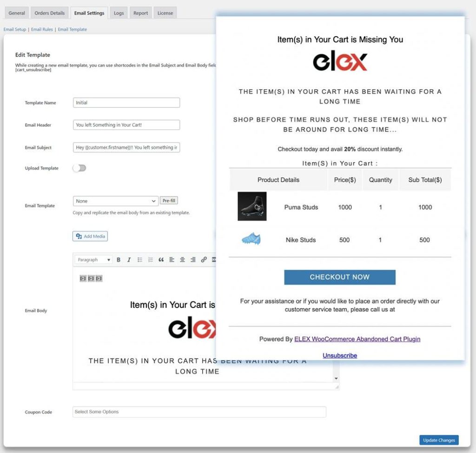This screenshot has width=476, height=453.
Task: Click the CHECKOUT NOW button in the preview
Action: tap(340, 277)
